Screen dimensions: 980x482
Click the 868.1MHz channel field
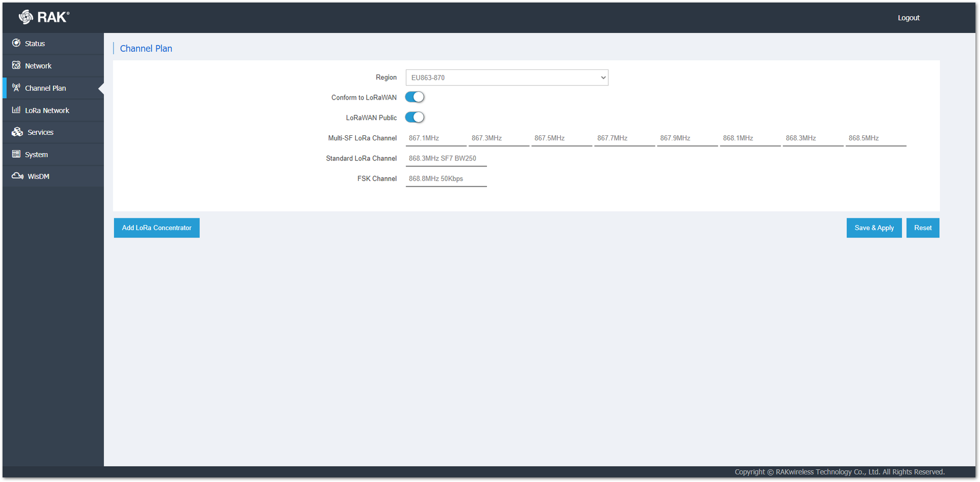pyautogui.click(x=750, y=138)
